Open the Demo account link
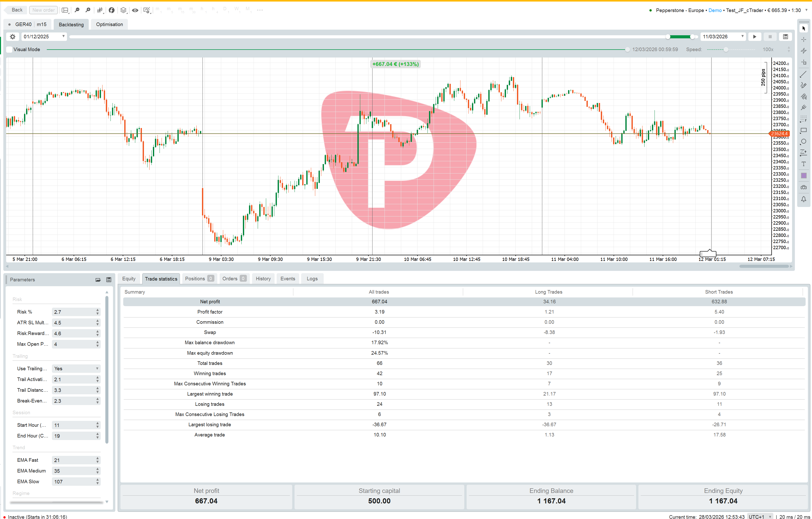812x519 pixels. [x=715, y=10]
